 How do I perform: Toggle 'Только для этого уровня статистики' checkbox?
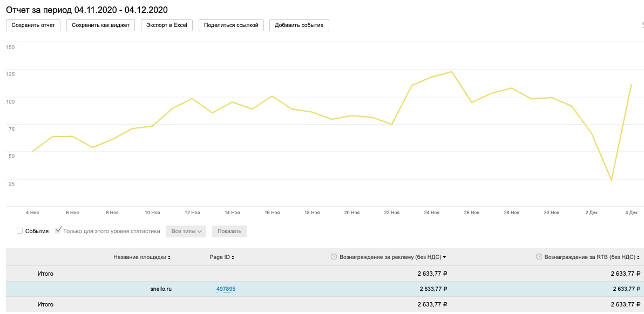tap(58, 230)
